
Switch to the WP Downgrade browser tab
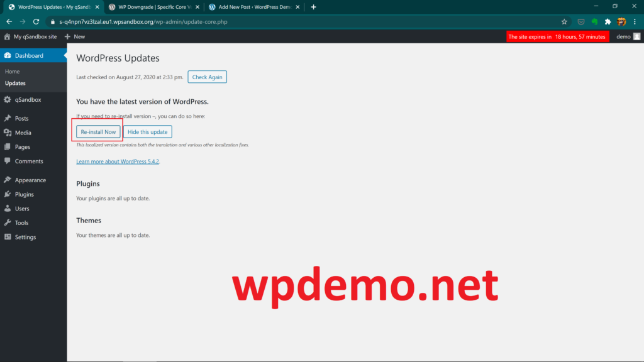(153, 7)
